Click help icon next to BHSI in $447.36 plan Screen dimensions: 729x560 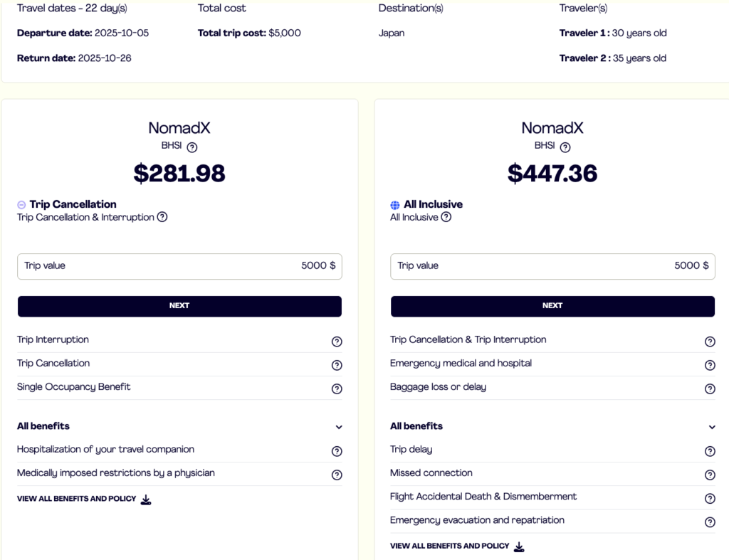(x=565, y=147)
